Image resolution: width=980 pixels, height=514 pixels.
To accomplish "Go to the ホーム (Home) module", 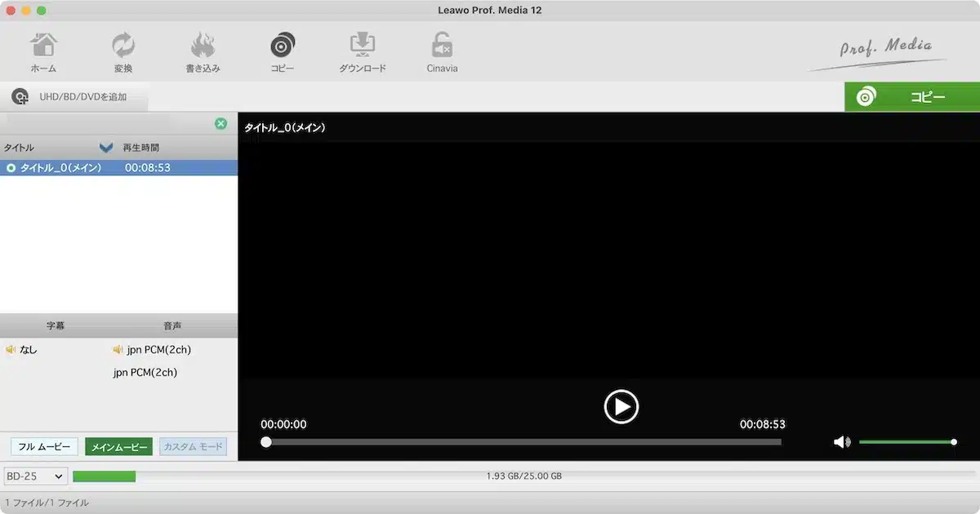I will [43, 53].
